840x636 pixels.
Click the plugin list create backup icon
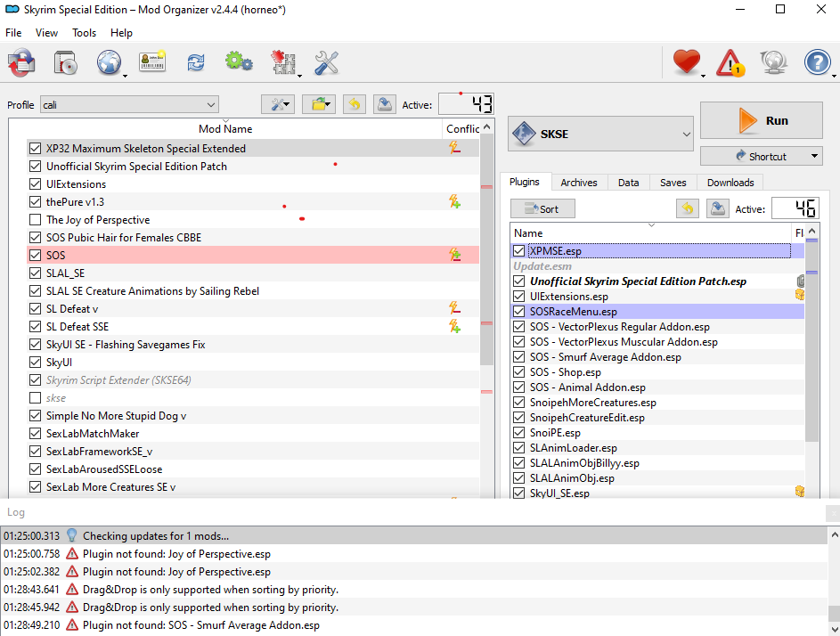click(718, 208)
